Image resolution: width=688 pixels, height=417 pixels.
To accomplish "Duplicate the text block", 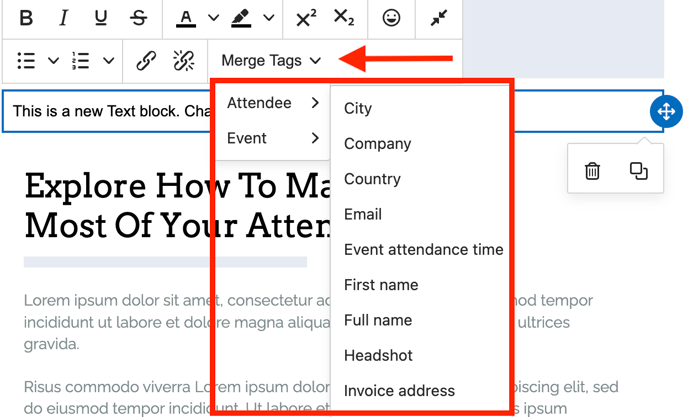I will tap(639, 171).
